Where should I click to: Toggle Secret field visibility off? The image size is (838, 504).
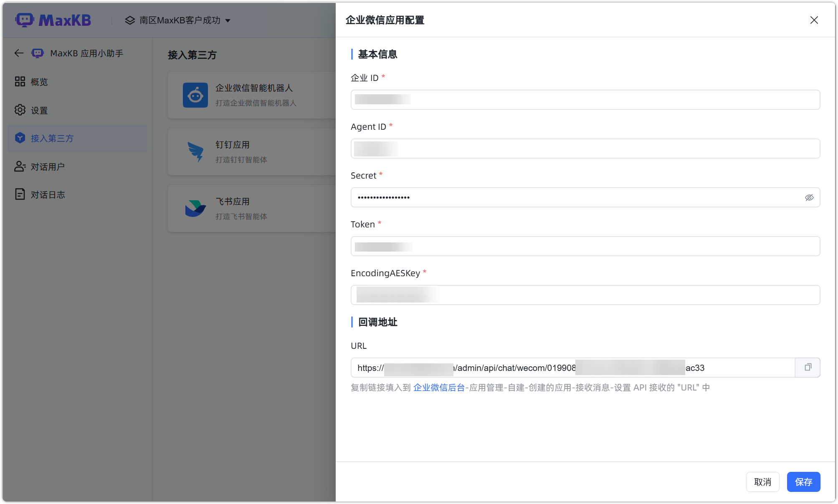[809, 197]
